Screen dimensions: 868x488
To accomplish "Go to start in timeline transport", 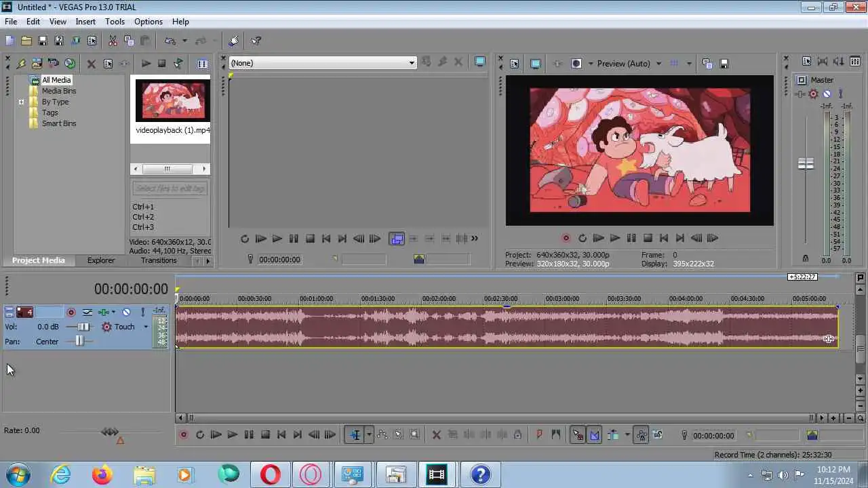I will click(281, 435).
